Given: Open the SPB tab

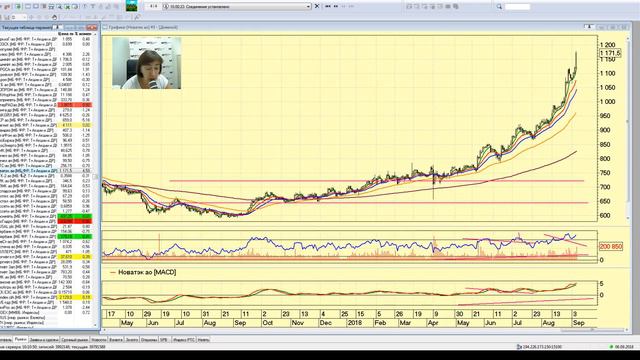Looking at the screenshot, I should point(164,340).
